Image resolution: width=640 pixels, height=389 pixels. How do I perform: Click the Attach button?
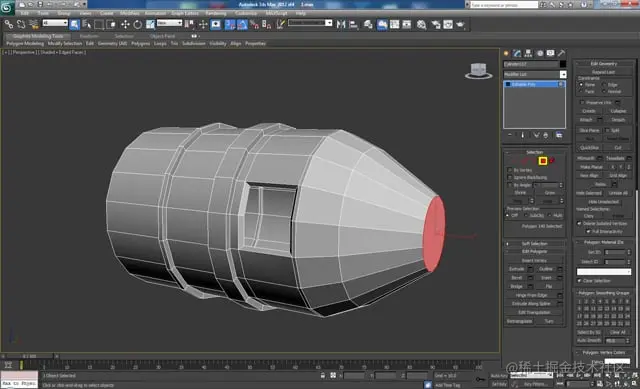point(586,120)
